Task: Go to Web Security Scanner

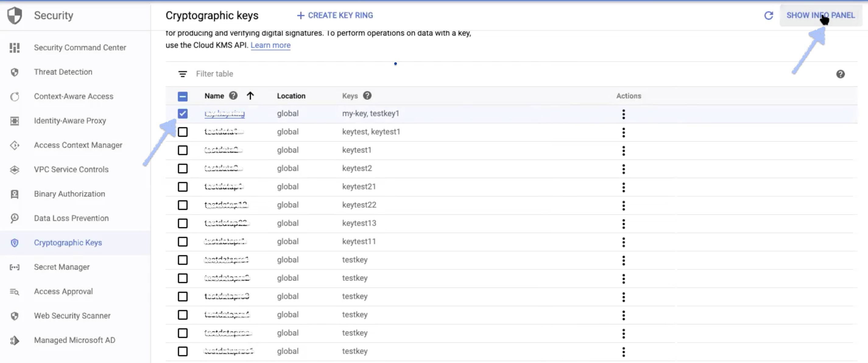Action: coord(72,316)
